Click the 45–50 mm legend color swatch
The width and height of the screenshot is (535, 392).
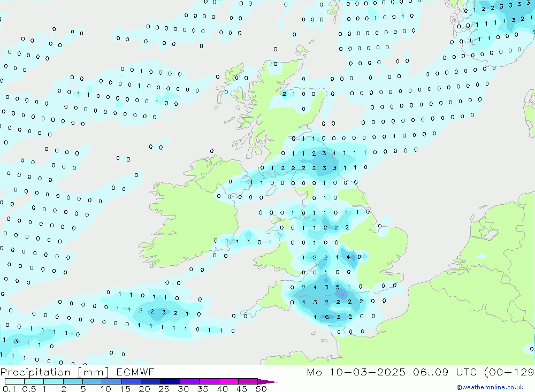[x=248, y=381]
